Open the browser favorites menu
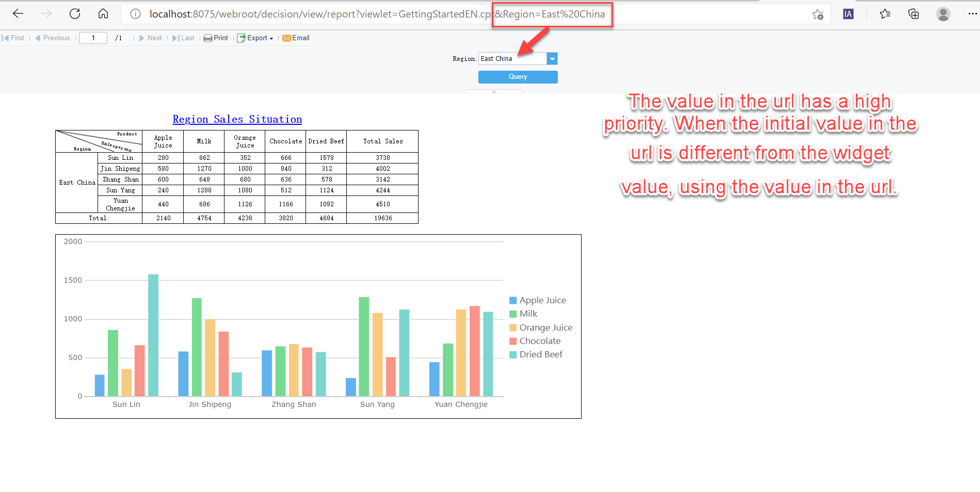 coord(885,14)
